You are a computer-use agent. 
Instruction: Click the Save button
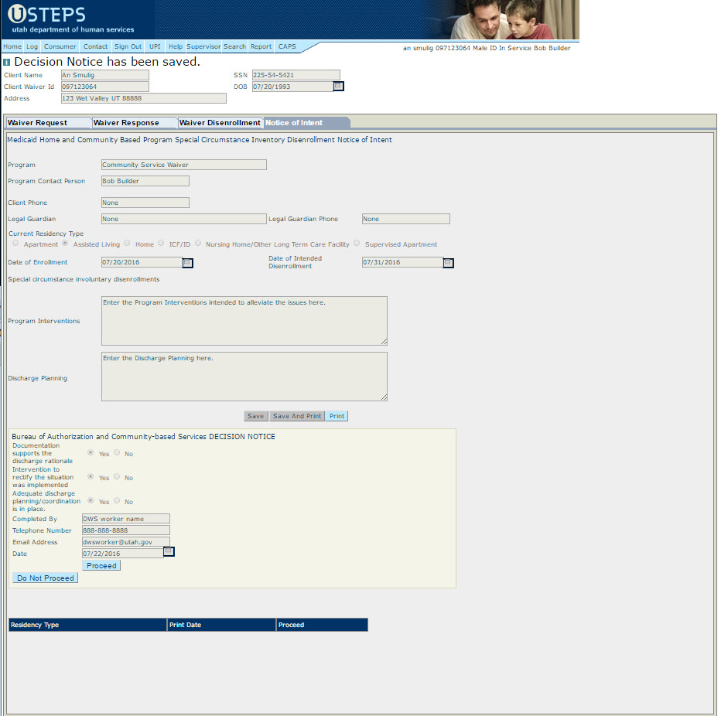[x=256, y=416]
